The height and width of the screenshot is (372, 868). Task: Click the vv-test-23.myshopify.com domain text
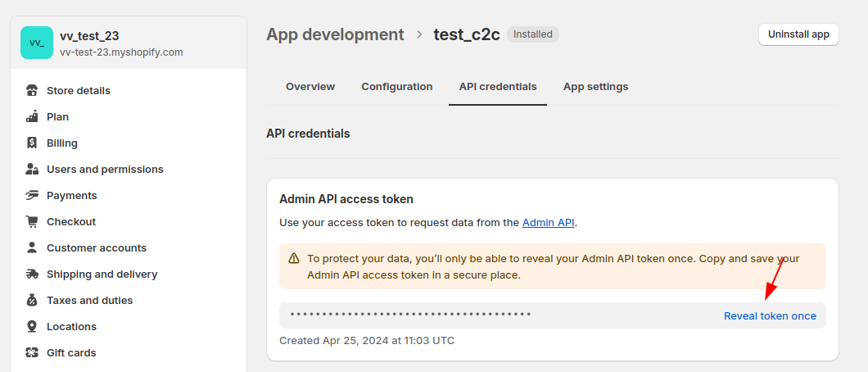tap(121, 52)
